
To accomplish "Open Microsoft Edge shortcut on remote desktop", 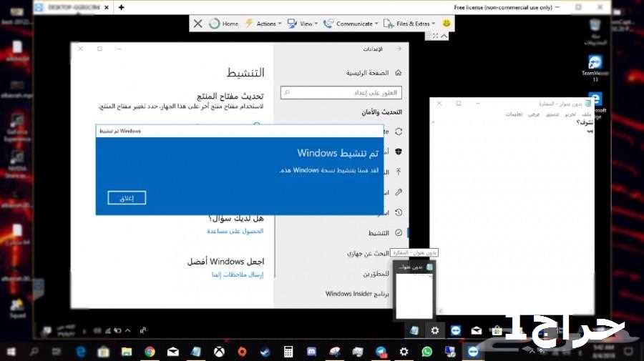I will [596, 105].
